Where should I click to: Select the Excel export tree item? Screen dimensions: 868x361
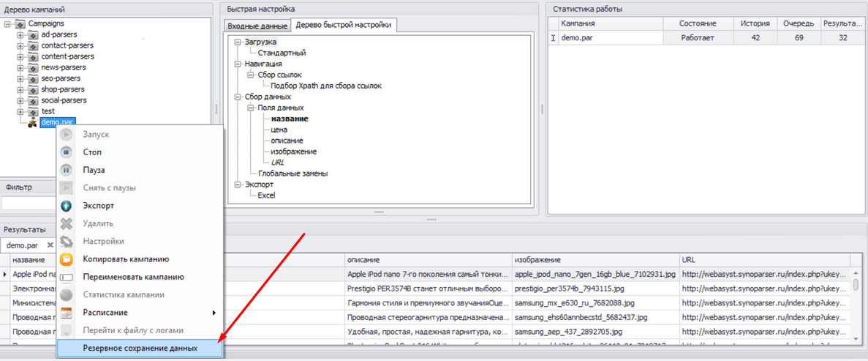(267, 196)
